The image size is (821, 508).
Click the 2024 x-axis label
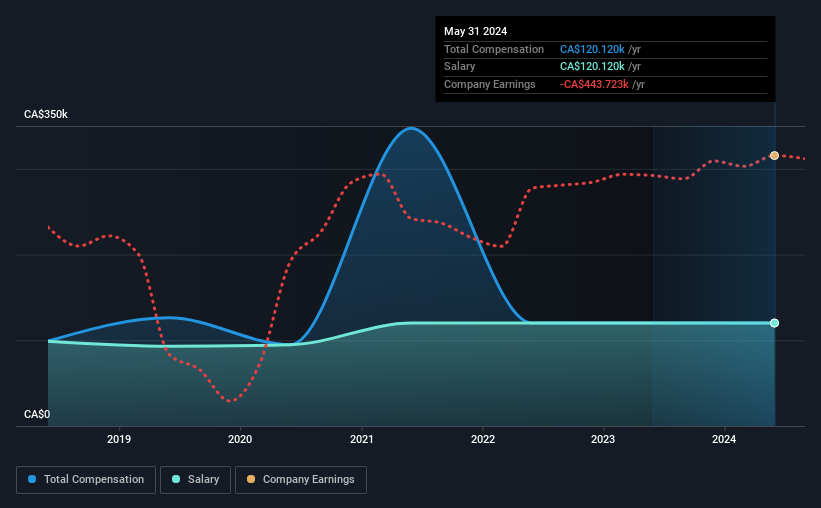(724, 439)
